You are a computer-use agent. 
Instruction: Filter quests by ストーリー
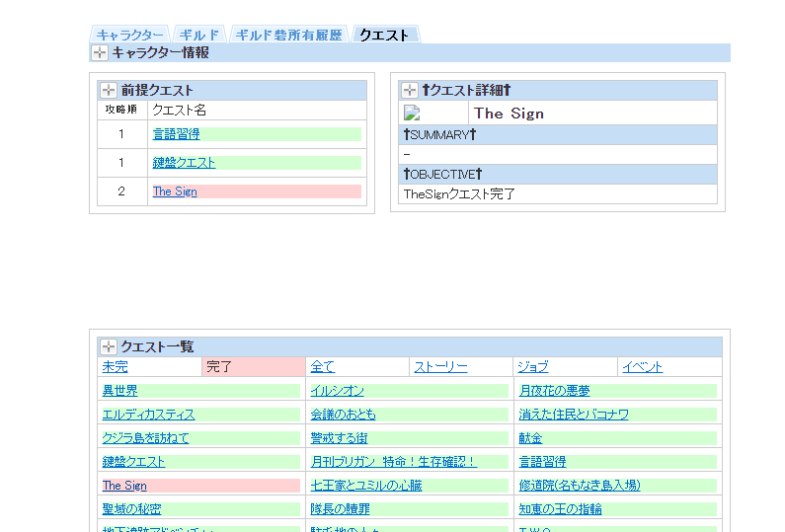[x=440, y=367]
